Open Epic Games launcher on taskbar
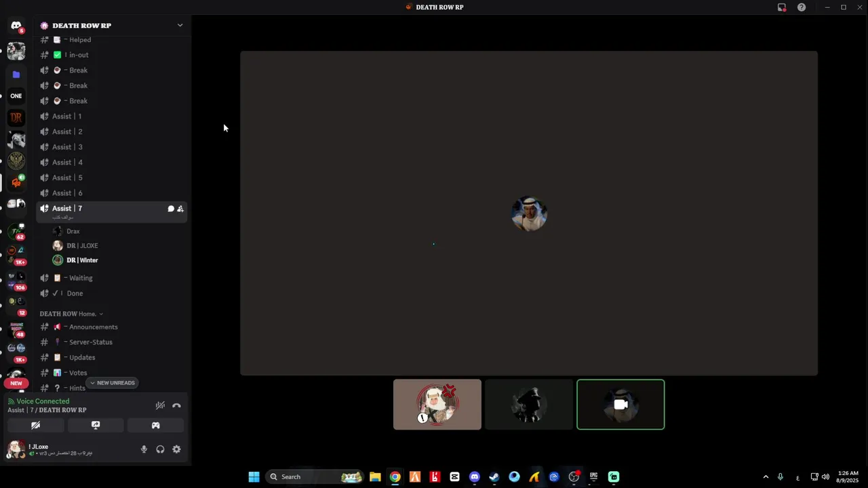 593,476
